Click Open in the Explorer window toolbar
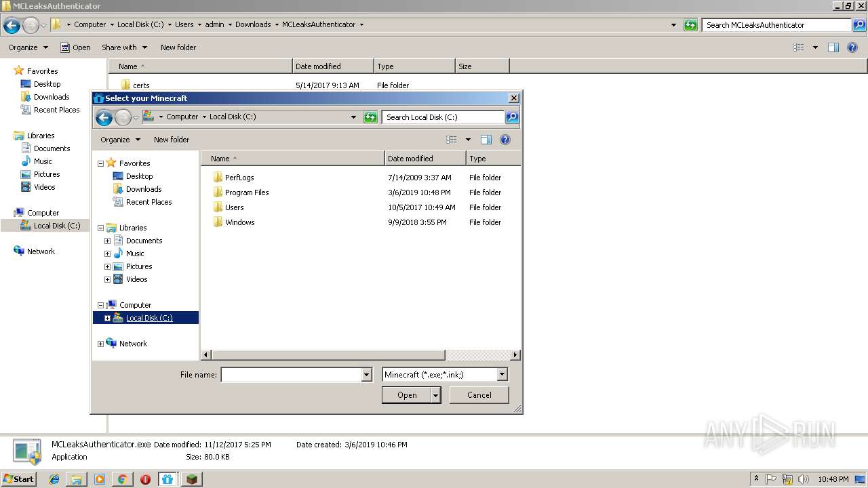This screenshot has height=488, width=868. pos(75,47)
